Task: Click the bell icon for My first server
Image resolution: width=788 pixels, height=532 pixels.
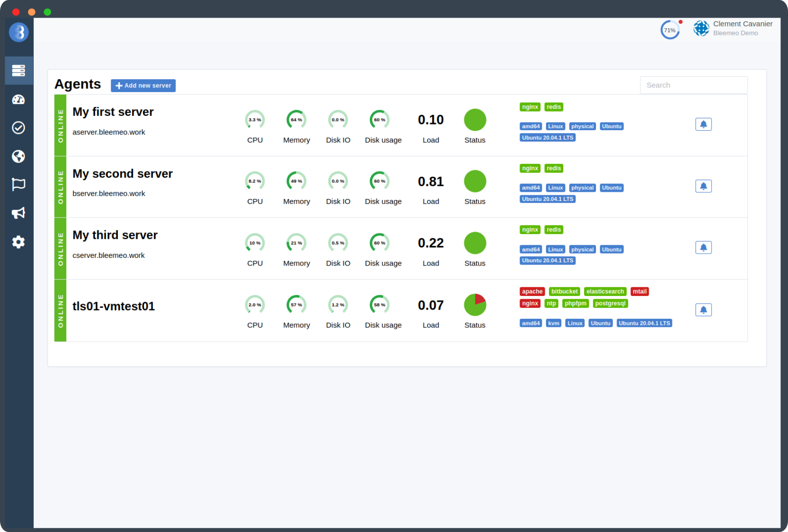Action: point(703,124)
